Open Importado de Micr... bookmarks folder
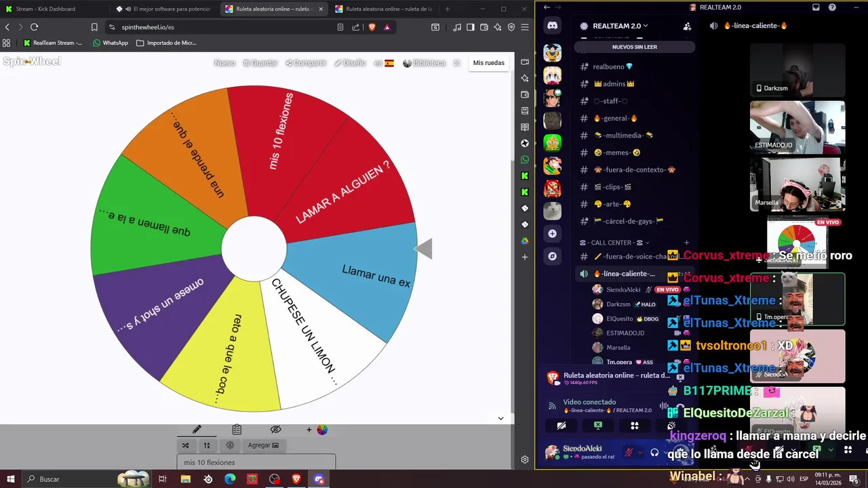868x488 pixels. coord(166,43)
